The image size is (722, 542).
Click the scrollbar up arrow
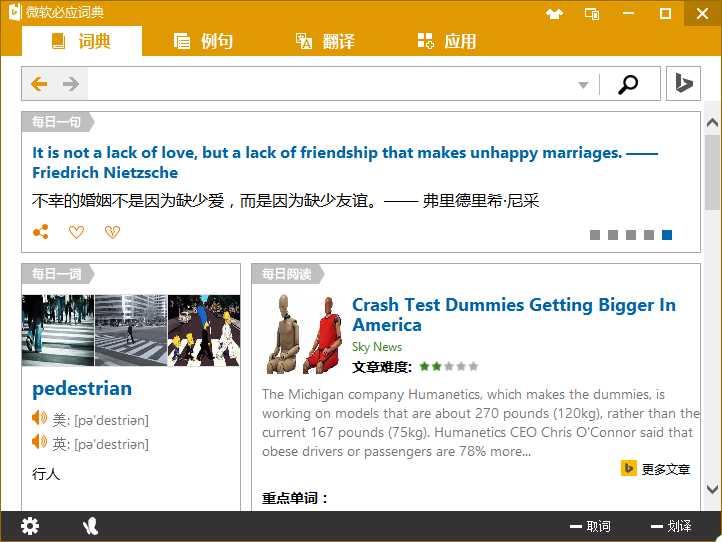pos(712,122)
